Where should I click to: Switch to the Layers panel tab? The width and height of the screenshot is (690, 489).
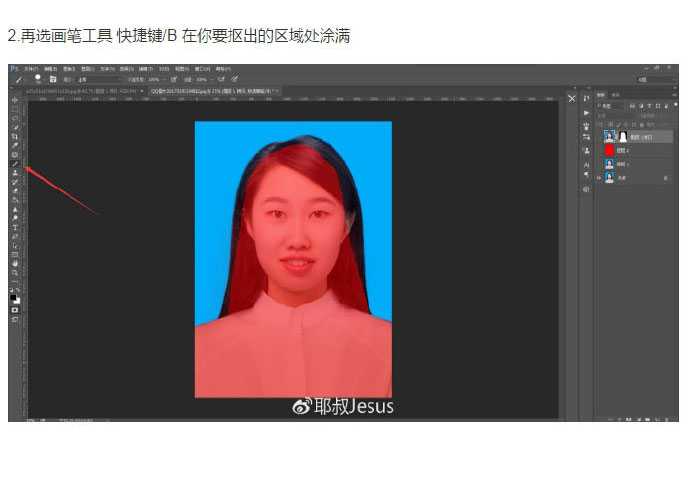tap(601, 95)
